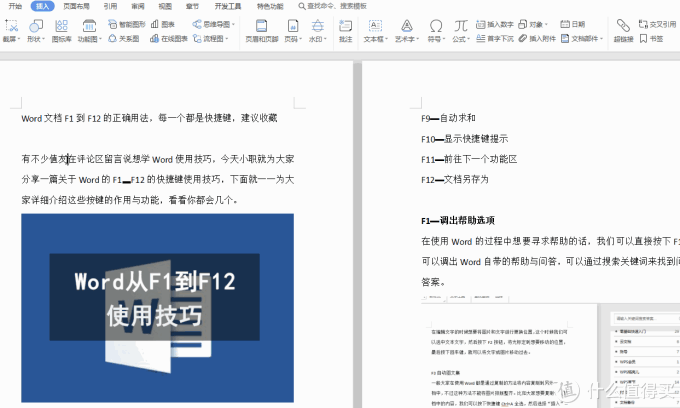The height and width of the screenshot is (408, 680).
Task: Select the 插入 ribbon tab
Action: [x=42, y=6]
